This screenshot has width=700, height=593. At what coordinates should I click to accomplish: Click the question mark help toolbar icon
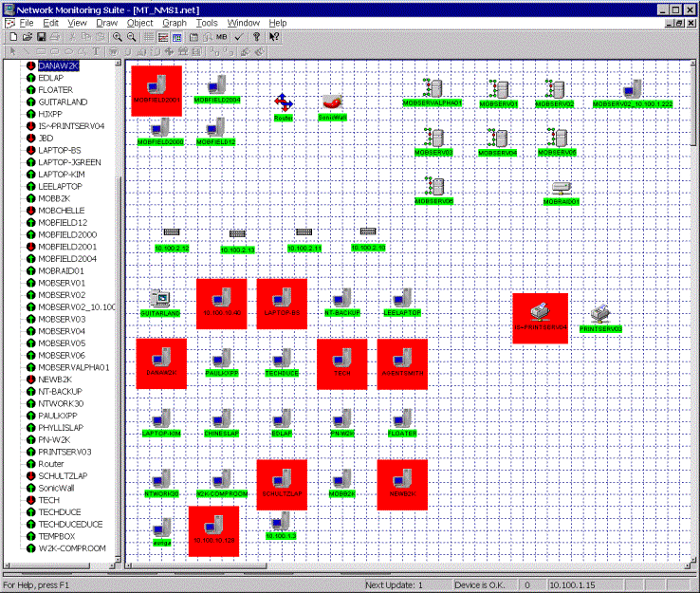click(x=256, y=36)
